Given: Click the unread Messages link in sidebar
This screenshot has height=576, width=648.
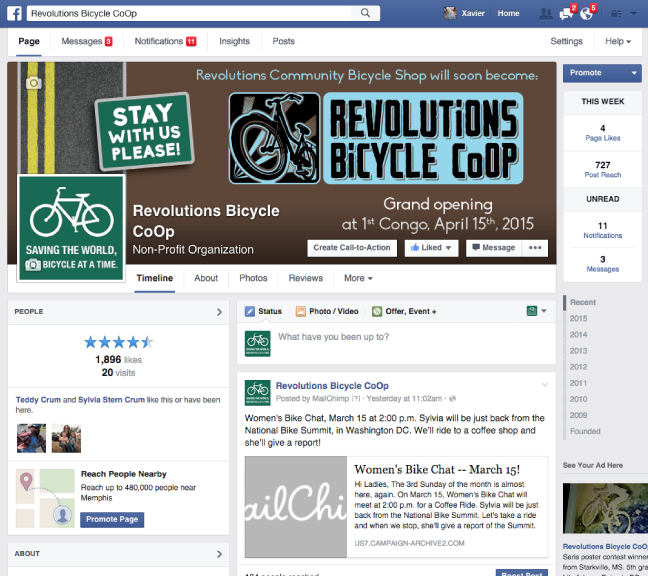Looking at the screenshot, I should click(603, 269).
